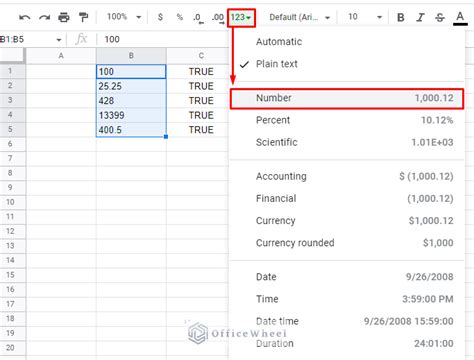The image size is (474, 360).
Task: Click cell C1 showing TRUE
Action: pyautogui.click(x=198, y=71)
